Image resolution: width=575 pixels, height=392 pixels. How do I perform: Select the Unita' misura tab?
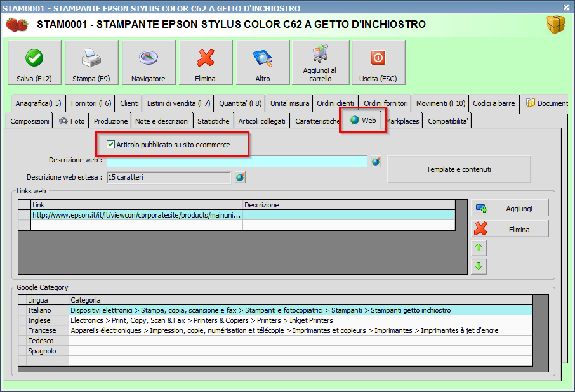coord(289,103)
